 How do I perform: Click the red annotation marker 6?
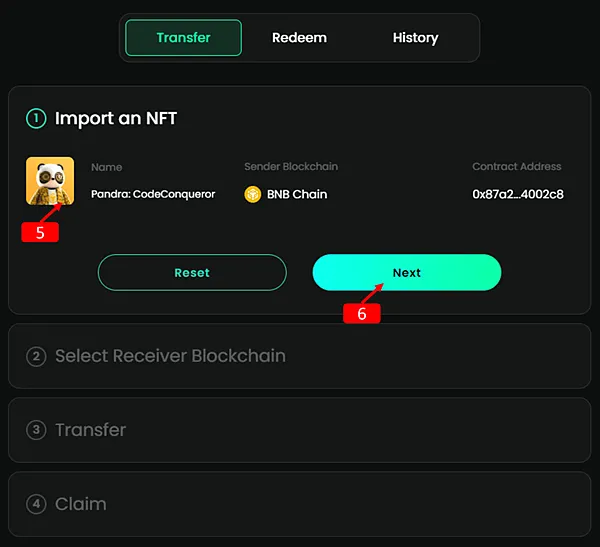point(362,313)
